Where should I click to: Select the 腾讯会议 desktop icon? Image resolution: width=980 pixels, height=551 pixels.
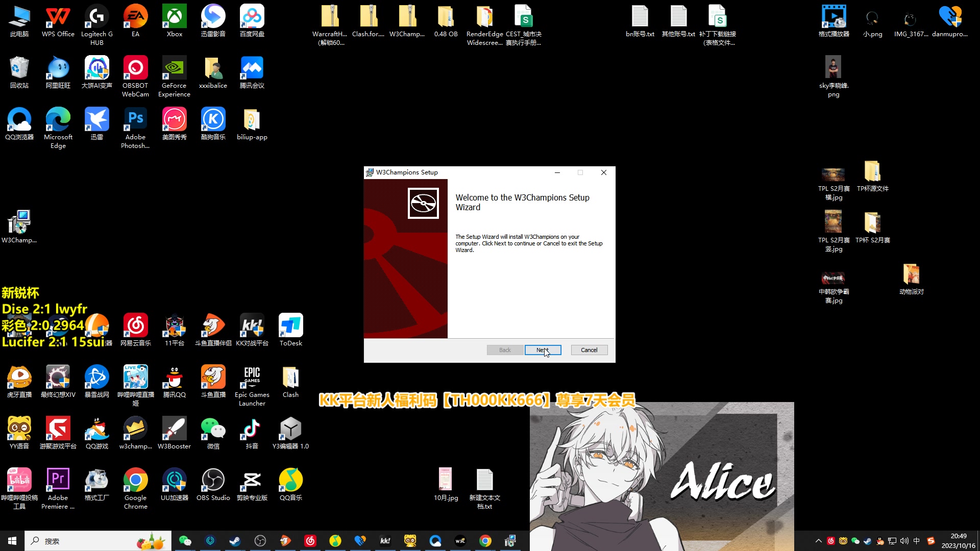coord(252,73)
